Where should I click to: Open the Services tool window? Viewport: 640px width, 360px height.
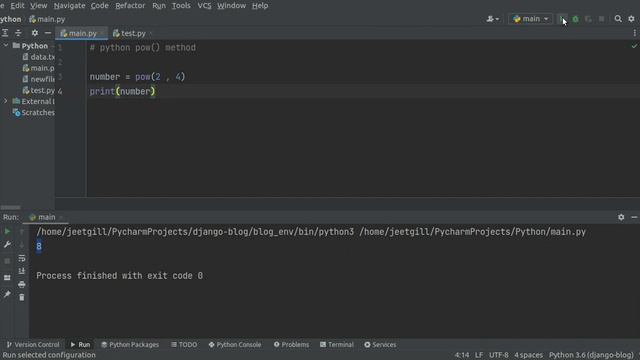[x=380, y=345]
